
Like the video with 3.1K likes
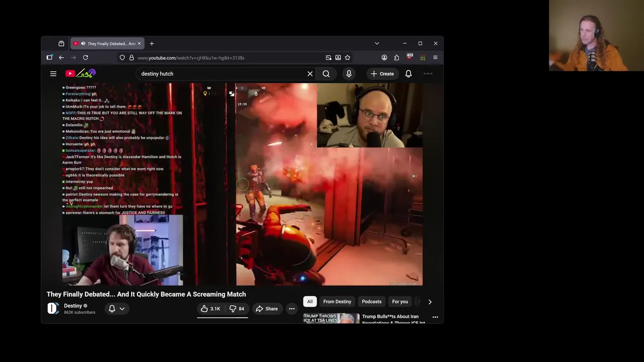point(210,309)
